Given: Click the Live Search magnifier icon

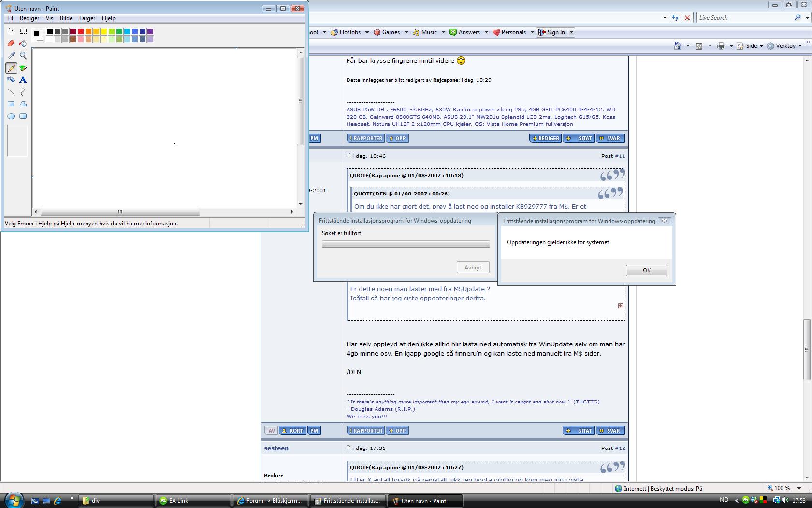Looking at the screenshot, I should 797,17.
